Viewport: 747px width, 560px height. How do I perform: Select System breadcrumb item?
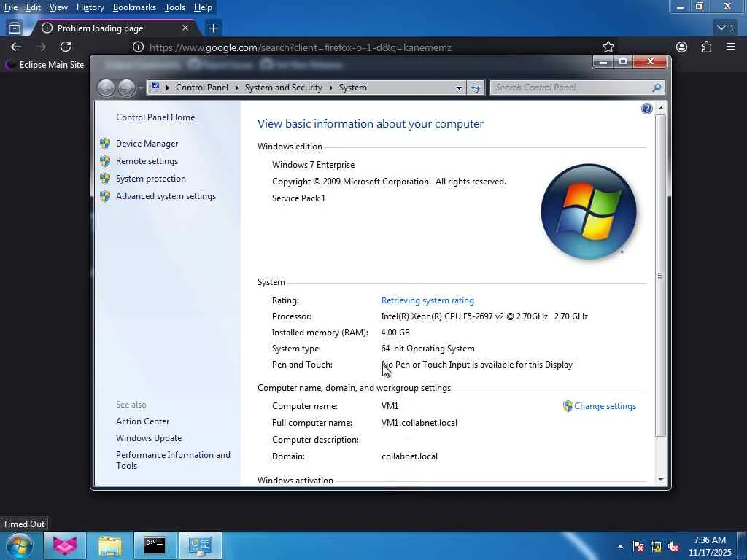[352, 87]
